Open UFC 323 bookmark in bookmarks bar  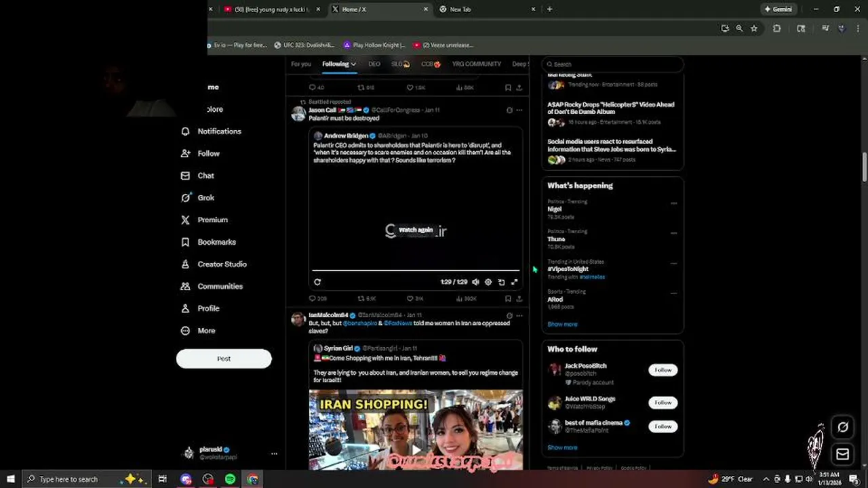pyautogui.click(x=304, y=45)
